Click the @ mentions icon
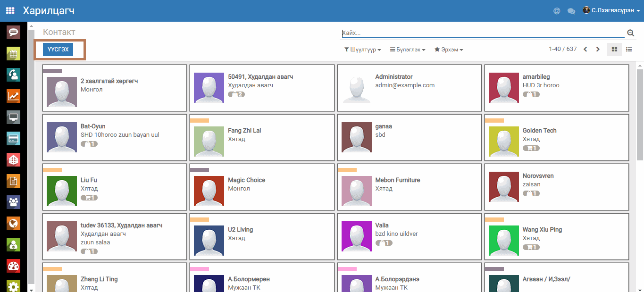This screenshot has height=292, width=644. (x=557, y=11)
